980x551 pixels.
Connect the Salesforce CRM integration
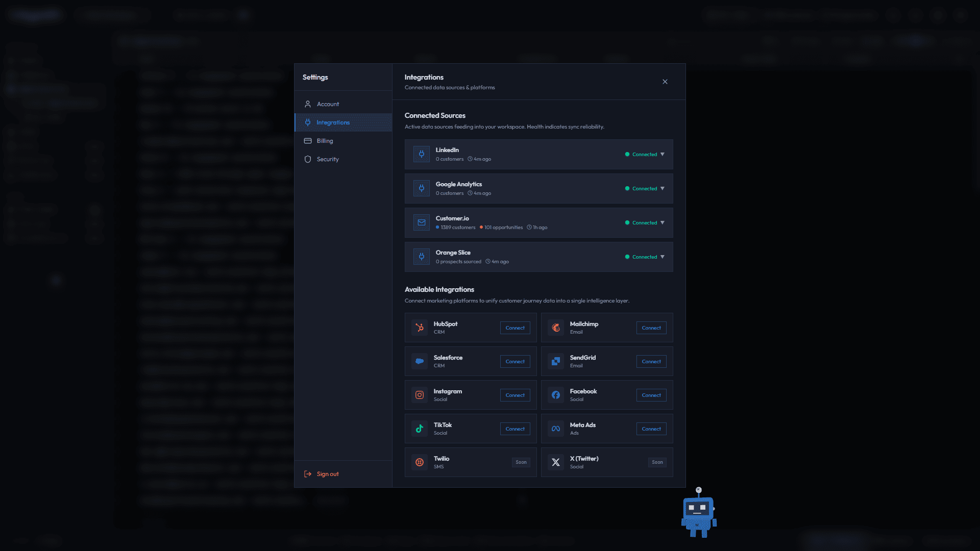pyautogui.click(x=515, y=361)
